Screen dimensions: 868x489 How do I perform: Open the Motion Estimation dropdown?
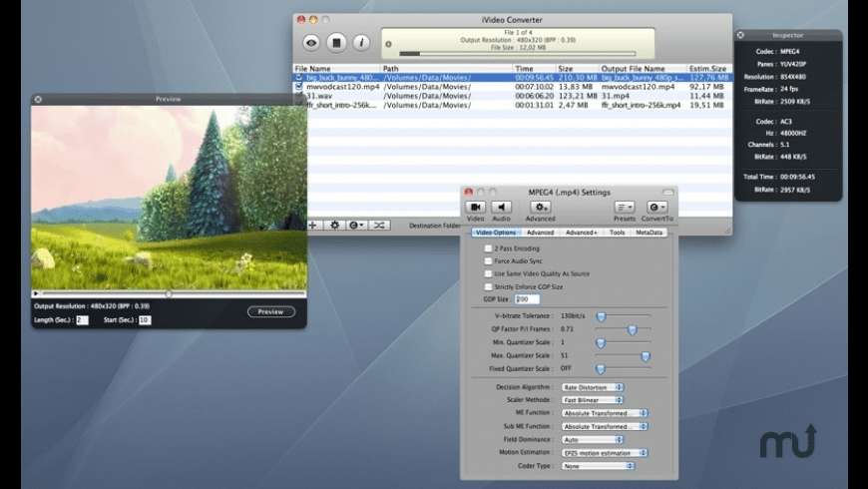pyautogui.click(x=605, y=453)
